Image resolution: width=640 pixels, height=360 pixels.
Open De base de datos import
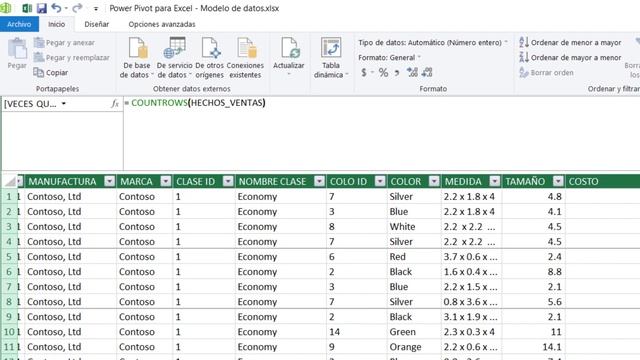coord(137,57)
